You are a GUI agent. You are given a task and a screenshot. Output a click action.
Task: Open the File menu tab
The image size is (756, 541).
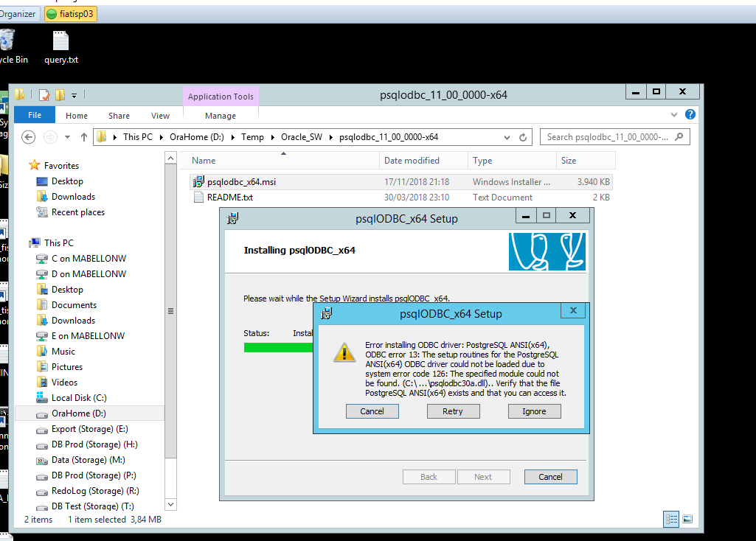(34, 115)
